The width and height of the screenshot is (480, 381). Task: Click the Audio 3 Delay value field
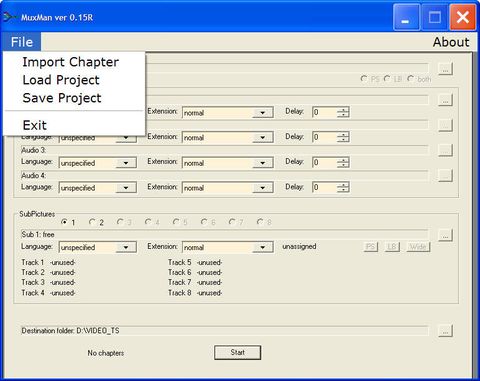point(325,163)
